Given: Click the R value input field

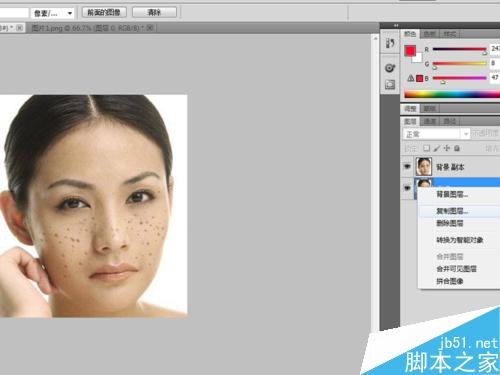Looking at the screenshot, I should click(x=495, y=49).
